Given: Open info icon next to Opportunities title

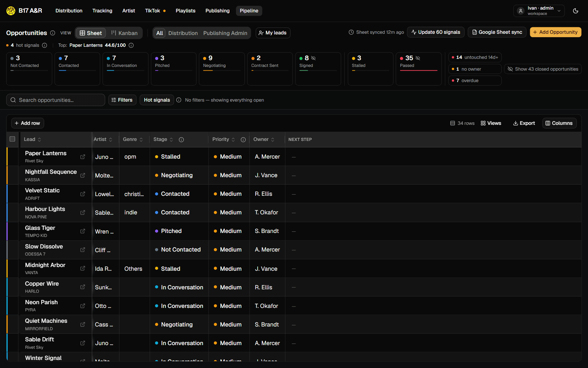Looking at the screenshot, I should tap(53, 33).
